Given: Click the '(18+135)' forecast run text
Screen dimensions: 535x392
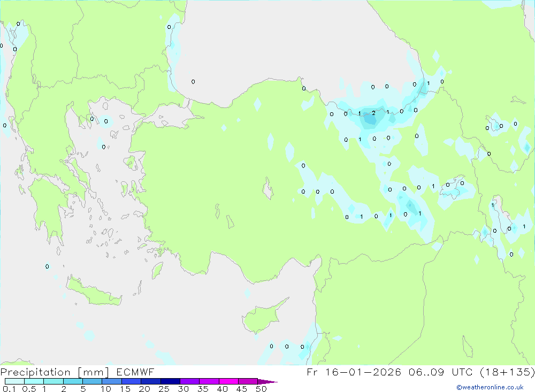Looking at the screenshot, I should tap(508, 372).
